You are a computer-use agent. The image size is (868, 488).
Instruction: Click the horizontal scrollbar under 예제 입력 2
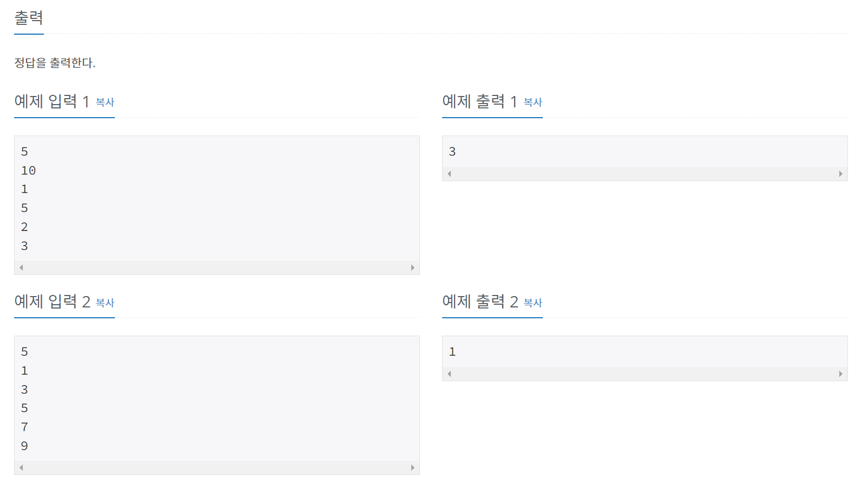click(217, 467)
